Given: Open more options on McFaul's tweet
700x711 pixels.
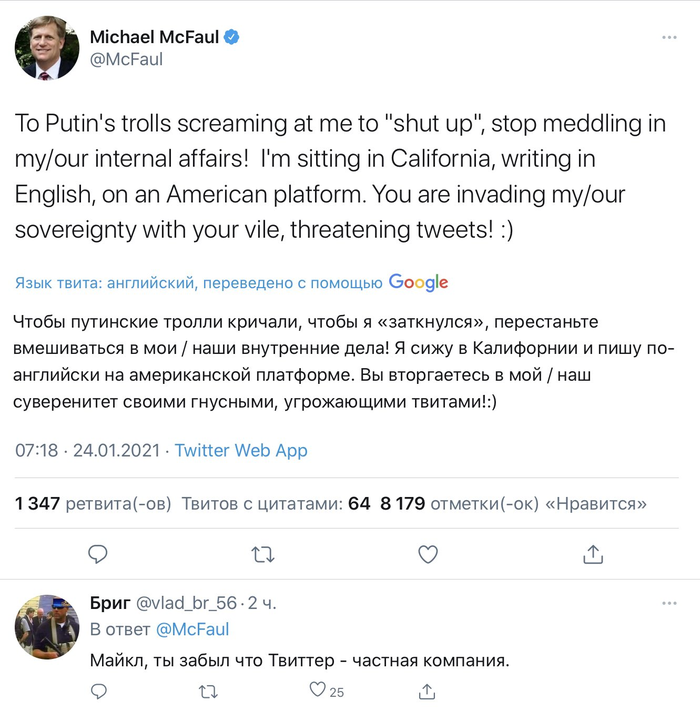Looking at the screenshot, I should [x=669, y=38].
